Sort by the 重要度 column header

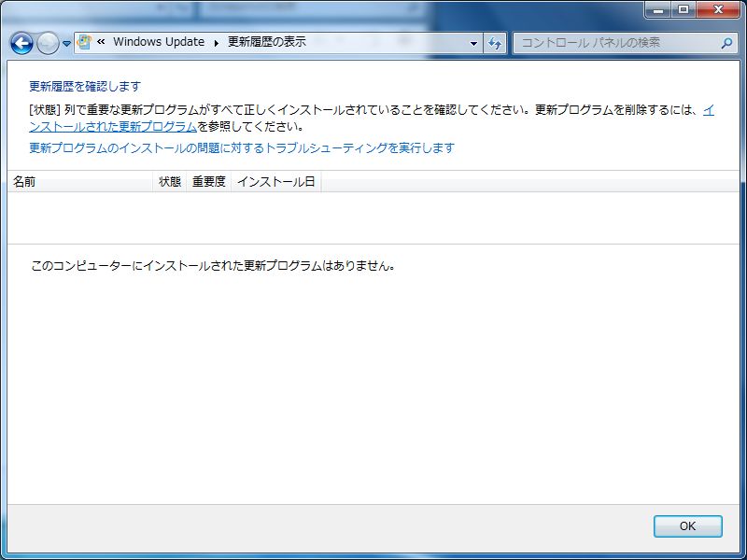pyautogui.click(x=208, y=181)
